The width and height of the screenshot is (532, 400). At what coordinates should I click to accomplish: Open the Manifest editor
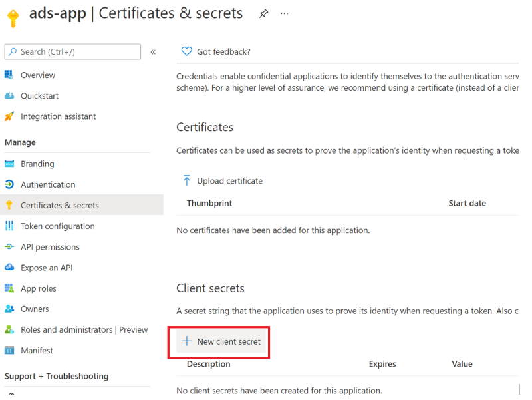tap(37, 351)
